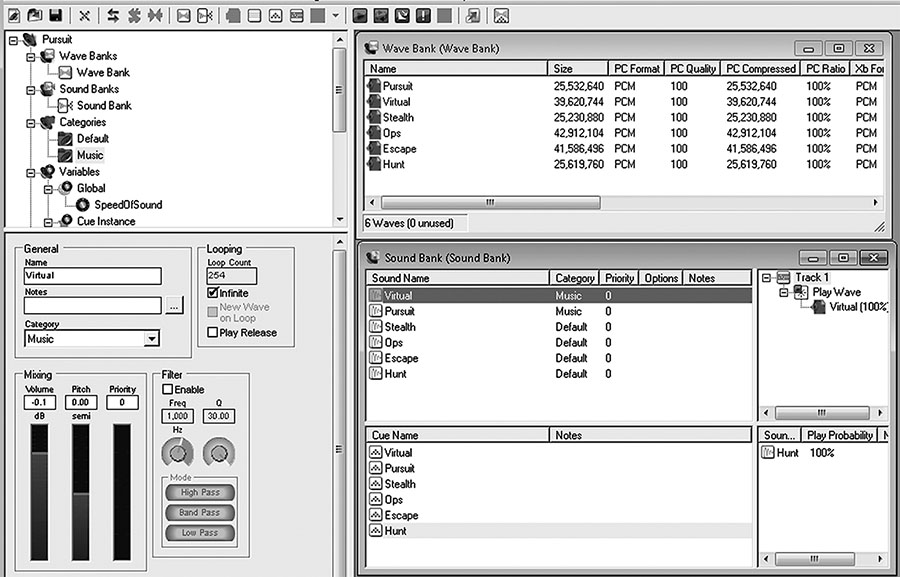Open the Category dropdown showing Music
Screen dimensions: 900x577
[151, 339]
